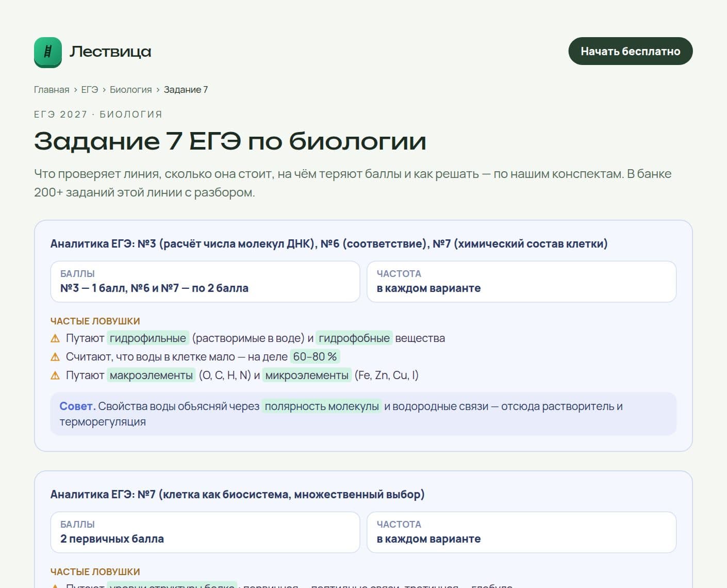Click the Совет label in the tip box
The height and width of the screenshot is (588, 727).
(77, 406)
